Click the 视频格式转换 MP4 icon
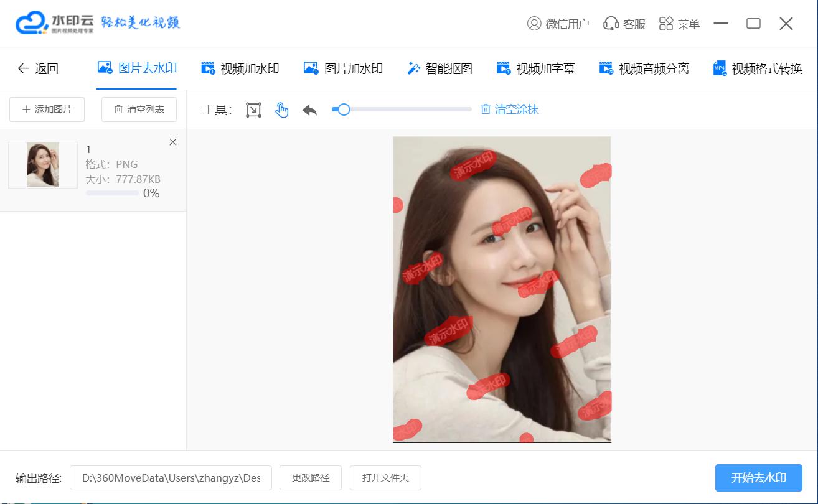 tap(720, 68)
